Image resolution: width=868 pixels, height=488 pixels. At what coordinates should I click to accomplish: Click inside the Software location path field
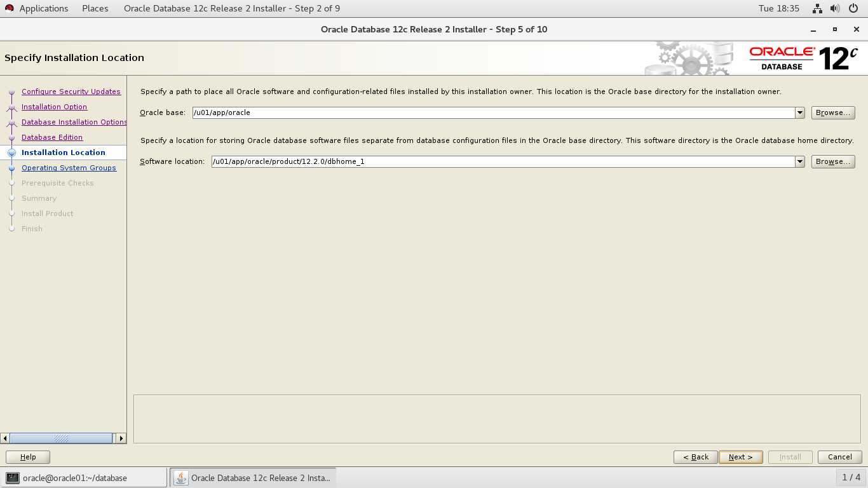tap(503, 161)
